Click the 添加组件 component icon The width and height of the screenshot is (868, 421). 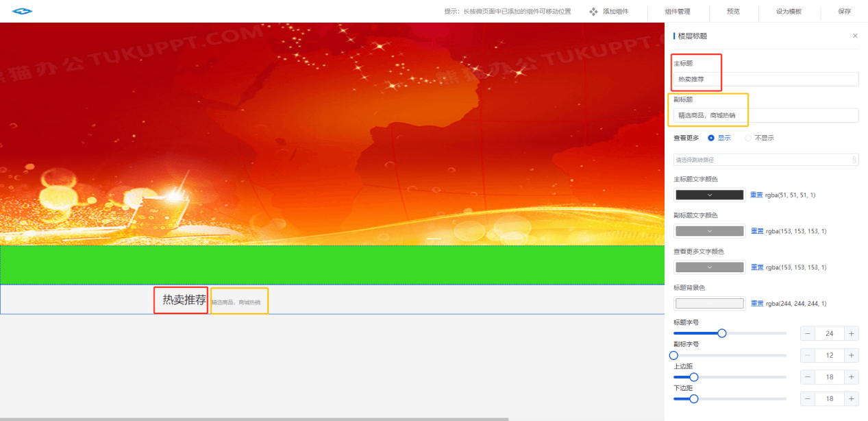(x=594, y=12)
